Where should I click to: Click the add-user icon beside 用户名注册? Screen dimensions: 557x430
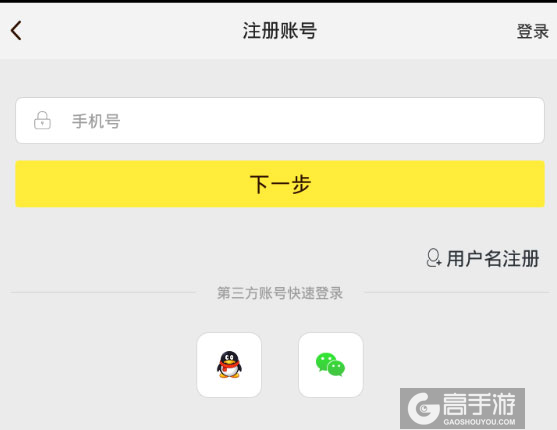(x=434, y=258)
